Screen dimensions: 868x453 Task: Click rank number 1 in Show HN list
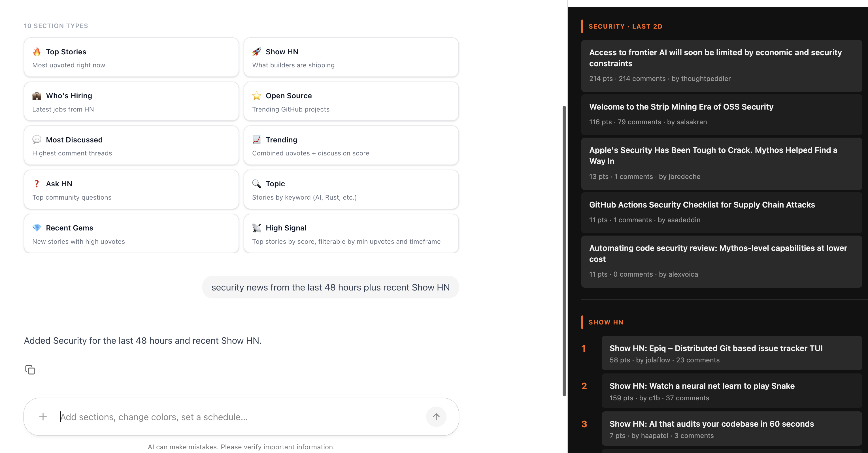point(584,348)
